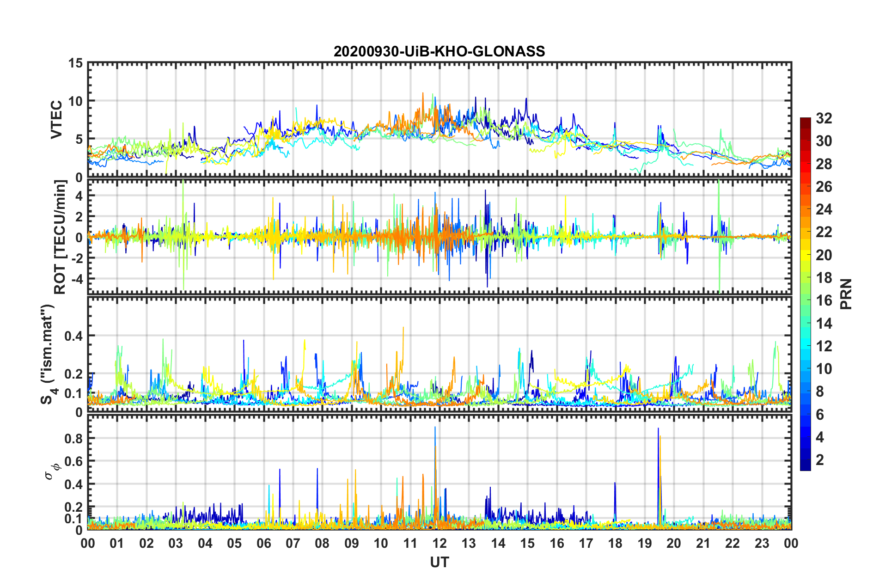879x588 pixels.
Task: Click x-axis tick label 23
Action: (762, 543)
